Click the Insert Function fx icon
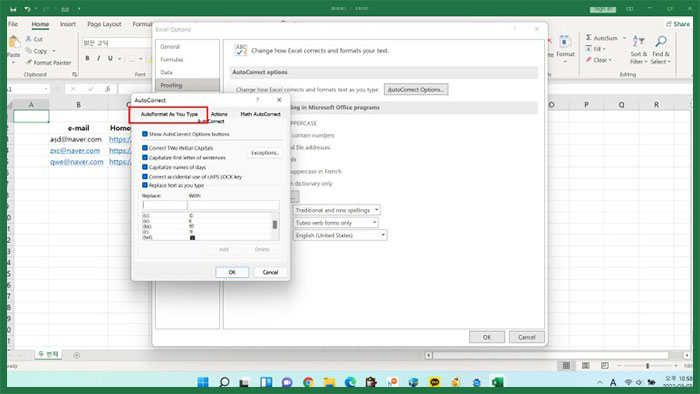This screenshot has height=394, width=700. [108, 89]
